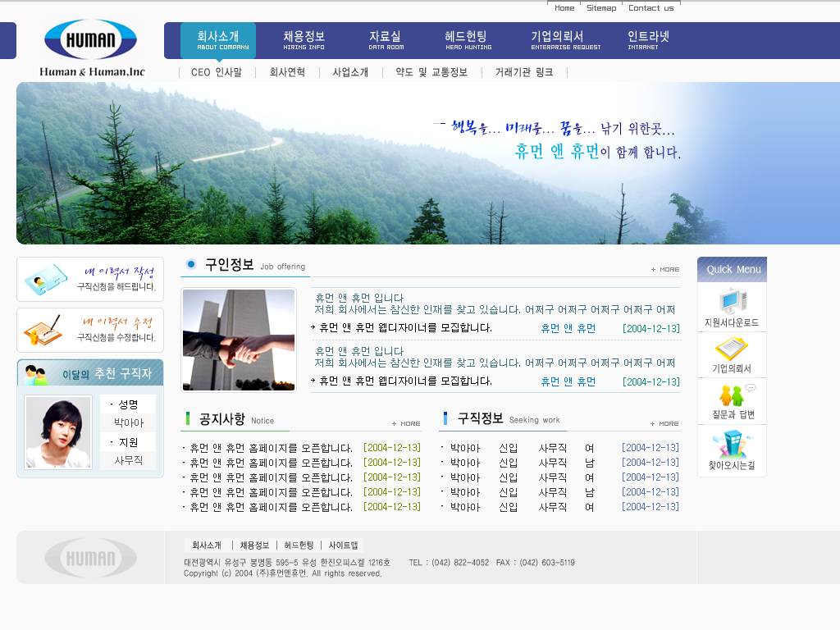
Task: Open the 채용정보 main menu
Action: [304, 40]
